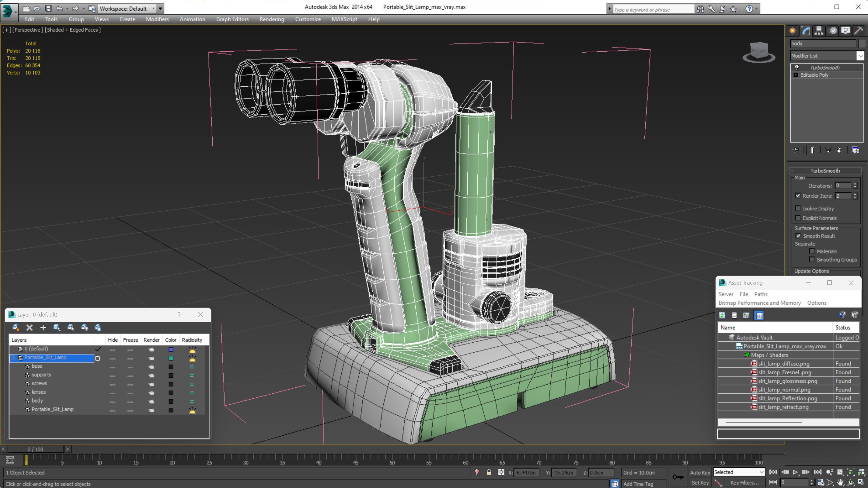Click the Play Animation button
Screen dimensions: 868x488
click(x=795, y=472)
